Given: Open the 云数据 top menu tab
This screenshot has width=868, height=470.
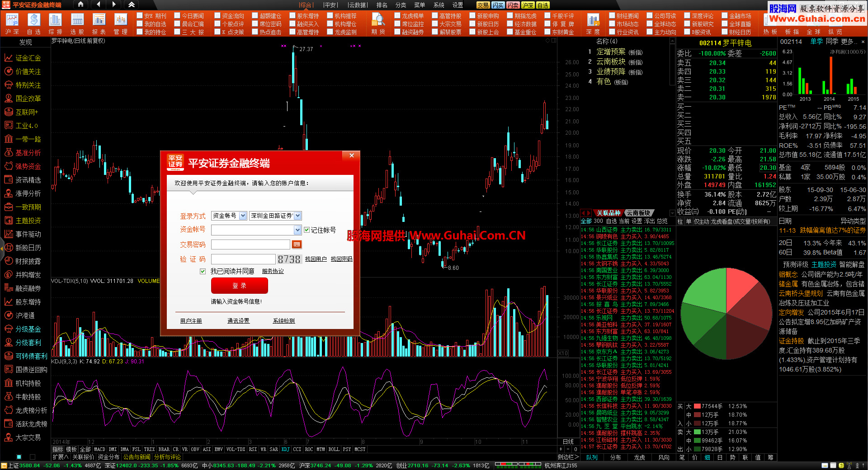Looking at the screenshot, I should 358,5.
